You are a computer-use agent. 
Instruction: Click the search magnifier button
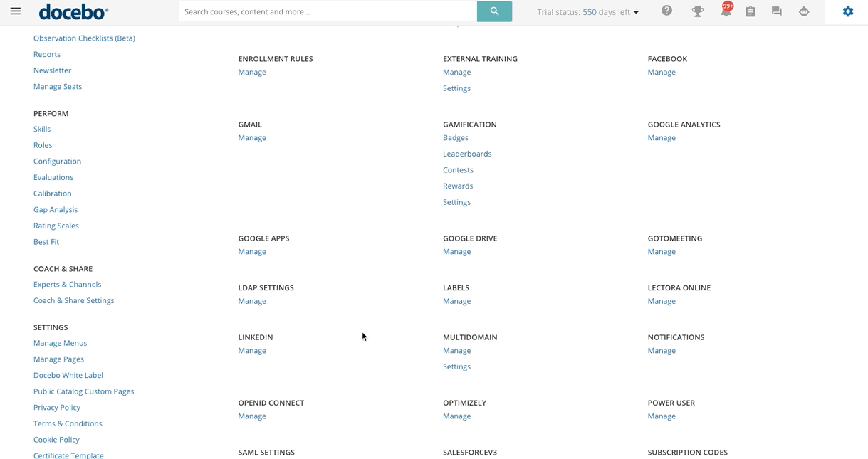494,11
